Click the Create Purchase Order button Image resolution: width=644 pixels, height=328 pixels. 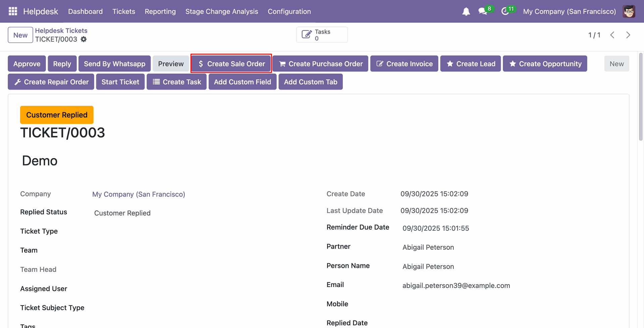coord(320,64)
